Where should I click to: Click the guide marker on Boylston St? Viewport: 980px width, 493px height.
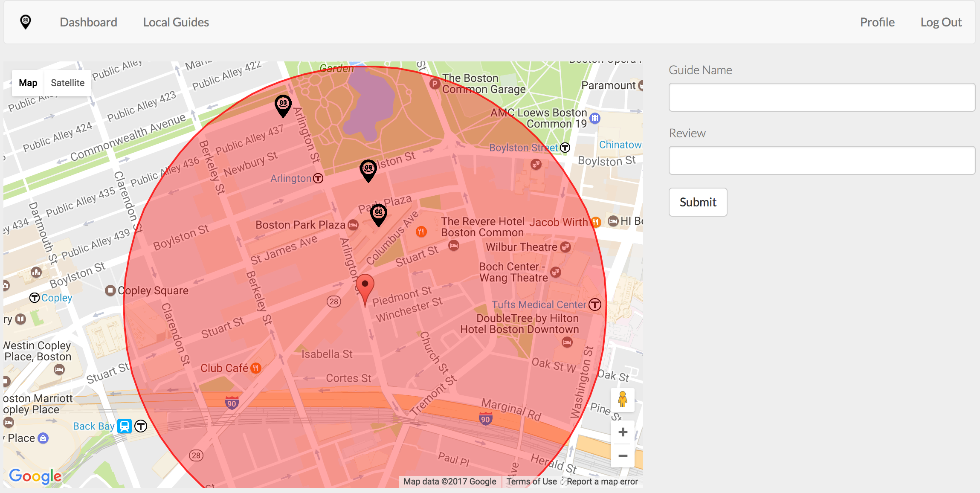(368, 170)
